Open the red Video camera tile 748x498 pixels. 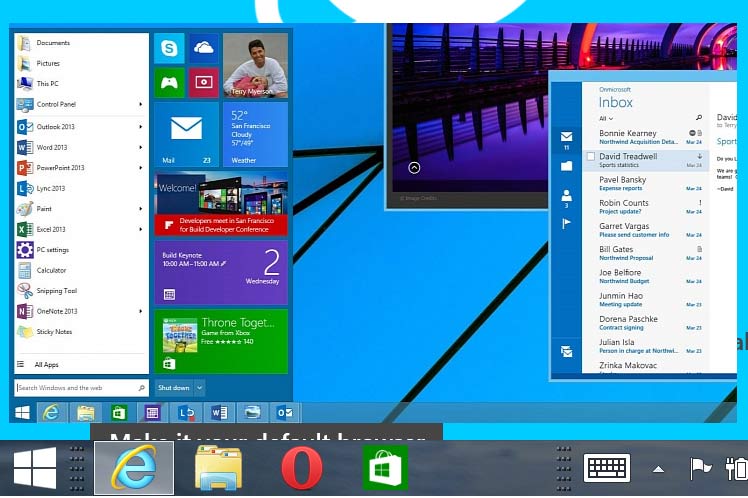(204, 83)
